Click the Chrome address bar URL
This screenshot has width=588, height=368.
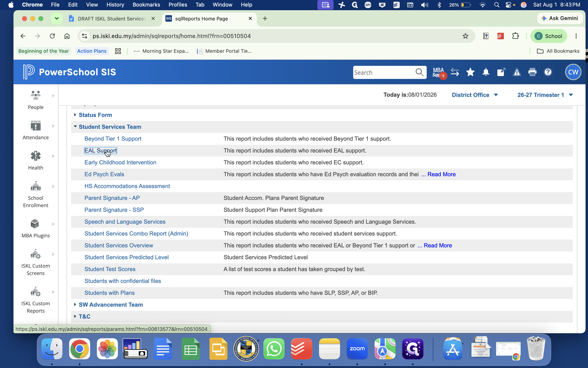(172, 36)
